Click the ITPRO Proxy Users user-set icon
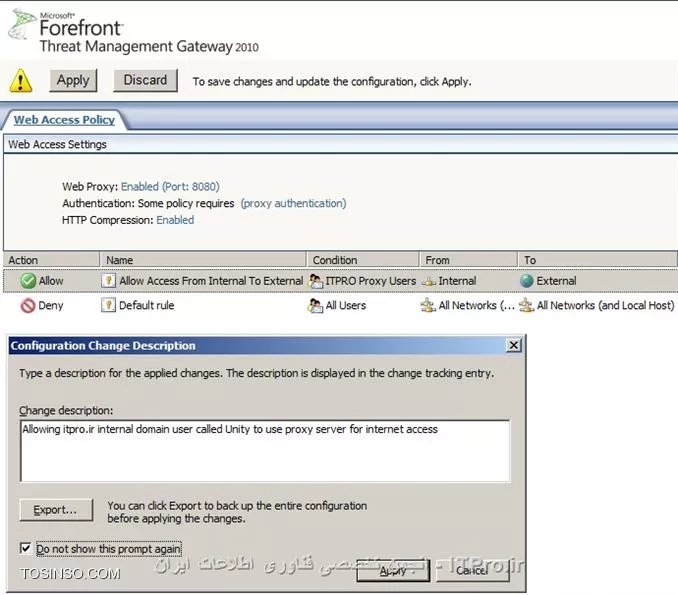 click(x=315, y=281)
